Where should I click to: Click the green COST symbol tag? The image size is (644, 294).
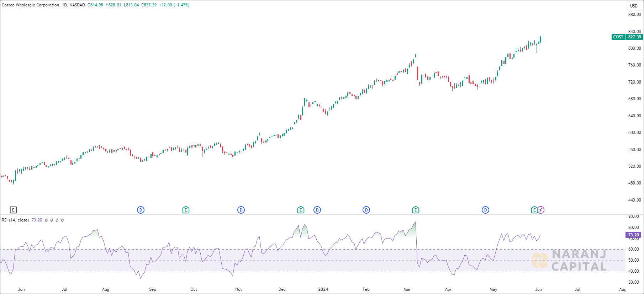tap(618, 37)
